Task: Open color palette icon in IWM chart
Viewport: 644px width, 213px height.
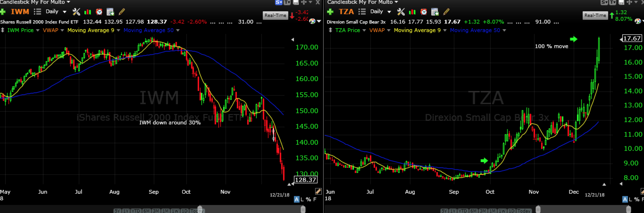Action: pyautogui.click(x=312, y=21)
